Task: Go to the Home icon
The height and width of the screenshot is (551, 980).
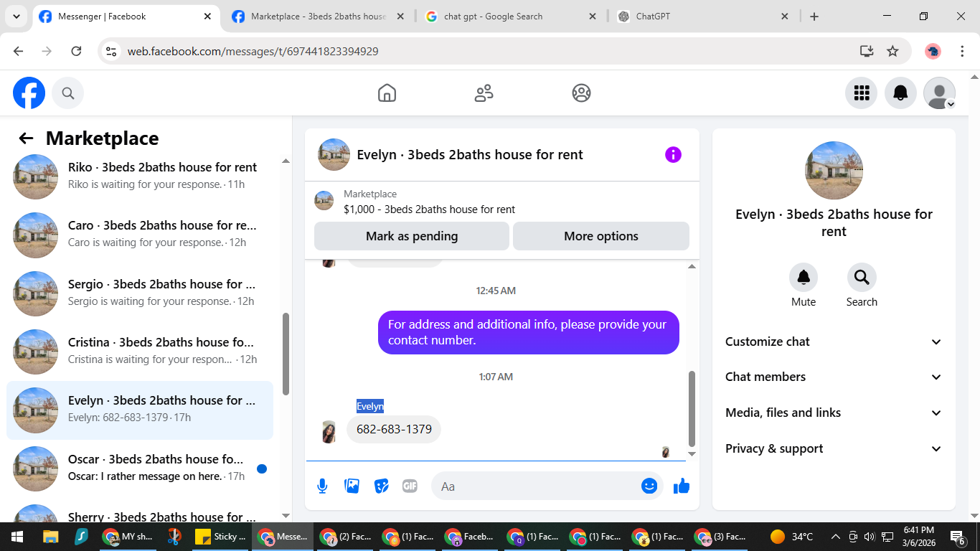Action: pos(387,93)
